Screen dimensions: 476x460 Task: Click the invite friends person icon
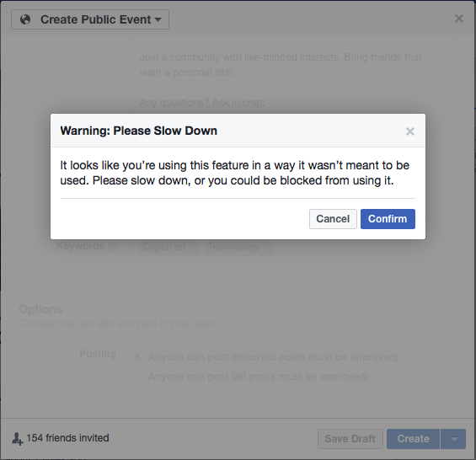pyautogui.click(x=18, y=439)
